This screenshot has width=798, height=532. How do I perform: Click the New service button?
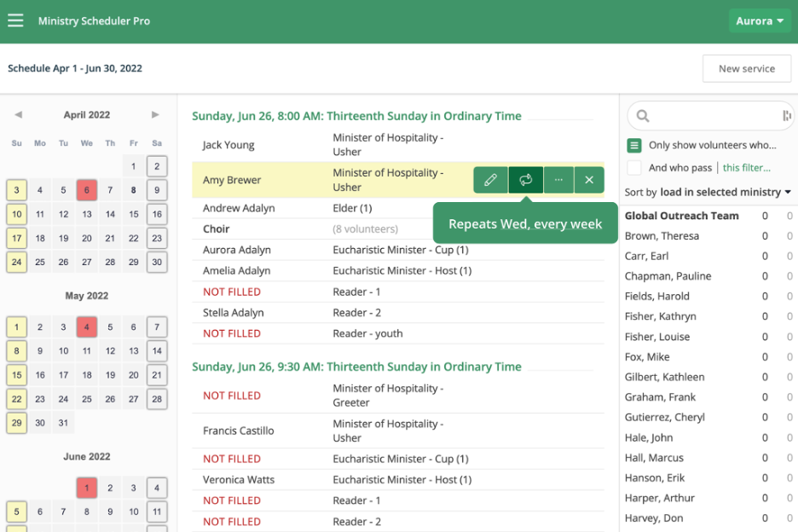click(x=747, y=69)
